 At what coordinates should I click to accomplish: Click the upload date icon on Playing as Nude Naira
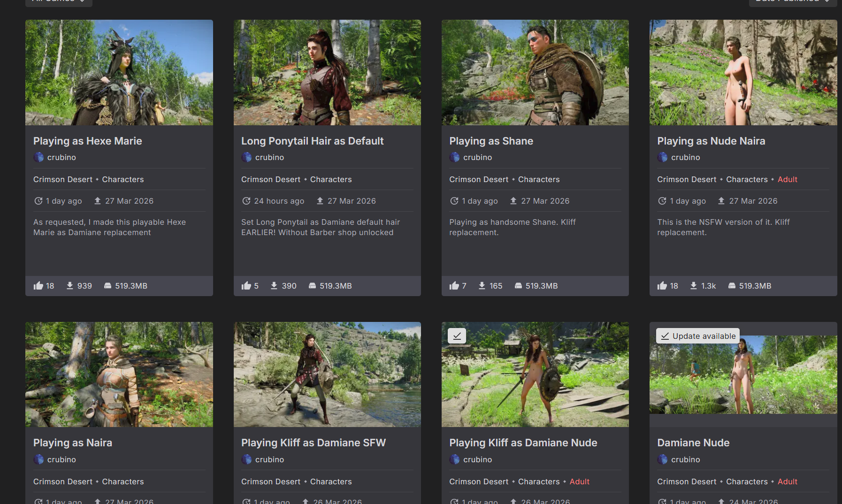tap(721, 201)
